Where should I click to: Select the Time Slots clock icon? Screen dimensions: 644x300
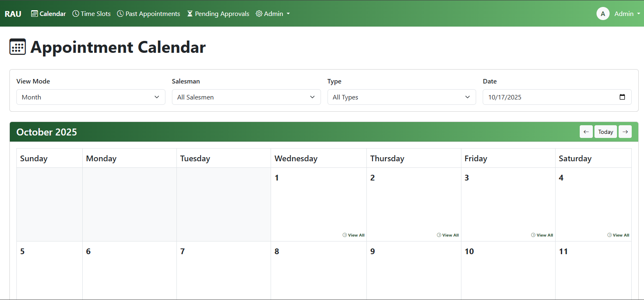click(75, 14)
